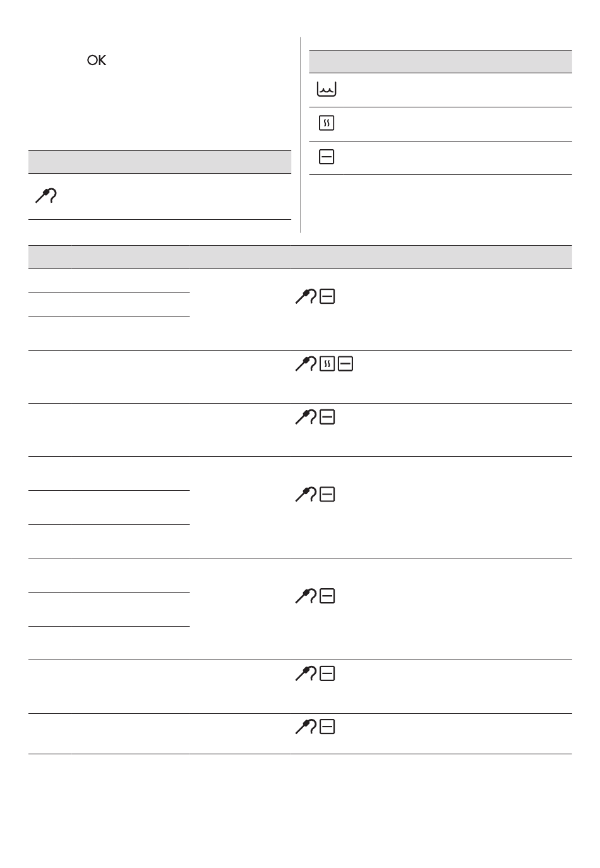Select the food probe icon in the legend
The image size is (600, 868).
pos(45,196)
